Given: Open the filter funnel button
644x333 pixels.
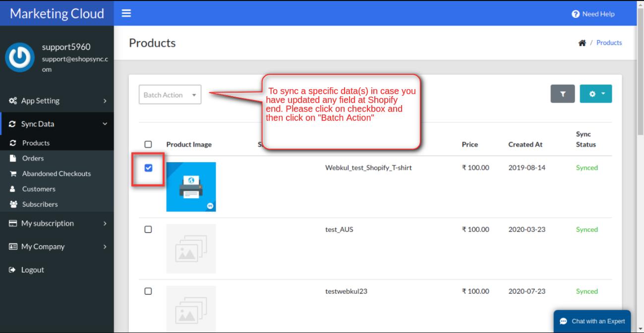Looking at the screenshot, I should tap(563, 94).
